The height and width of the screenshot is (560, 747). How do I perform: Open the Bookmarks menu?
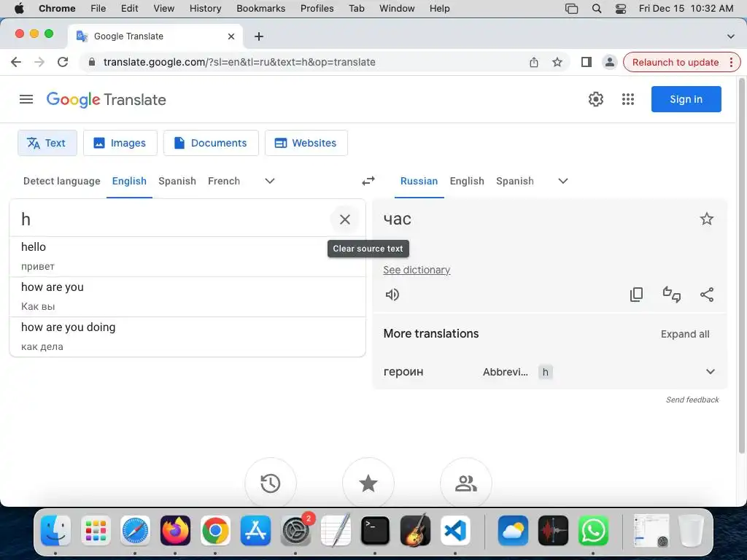260,9
